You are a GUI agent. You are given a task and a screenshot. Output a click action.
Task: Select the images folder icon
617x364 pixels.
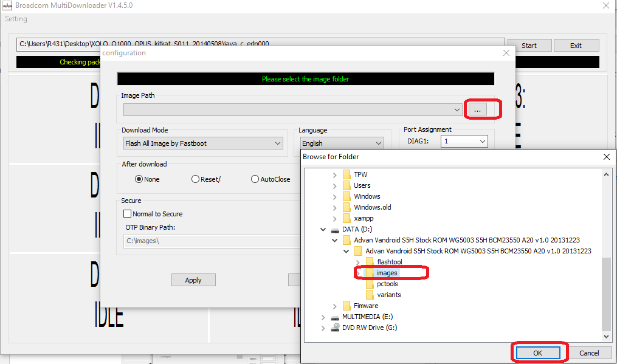coord(370,273)
